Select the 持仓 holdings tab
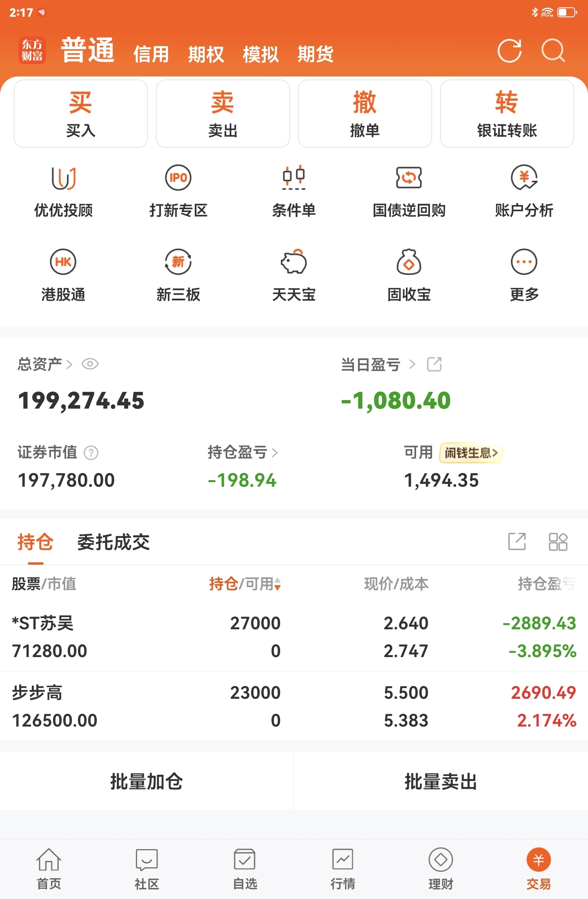This screenshot has height=899, width=588. (36, 542)
